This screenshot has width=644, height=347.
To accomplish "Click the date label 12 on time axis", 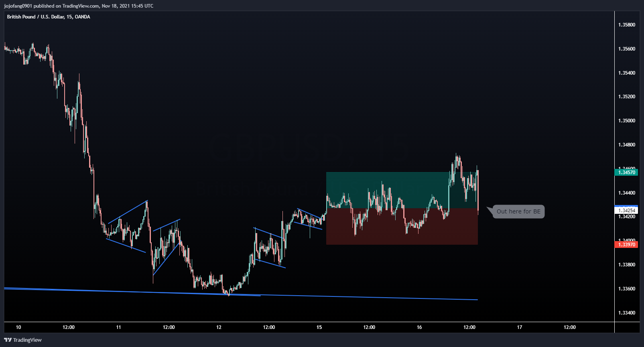I will click(x=219, y=327).
